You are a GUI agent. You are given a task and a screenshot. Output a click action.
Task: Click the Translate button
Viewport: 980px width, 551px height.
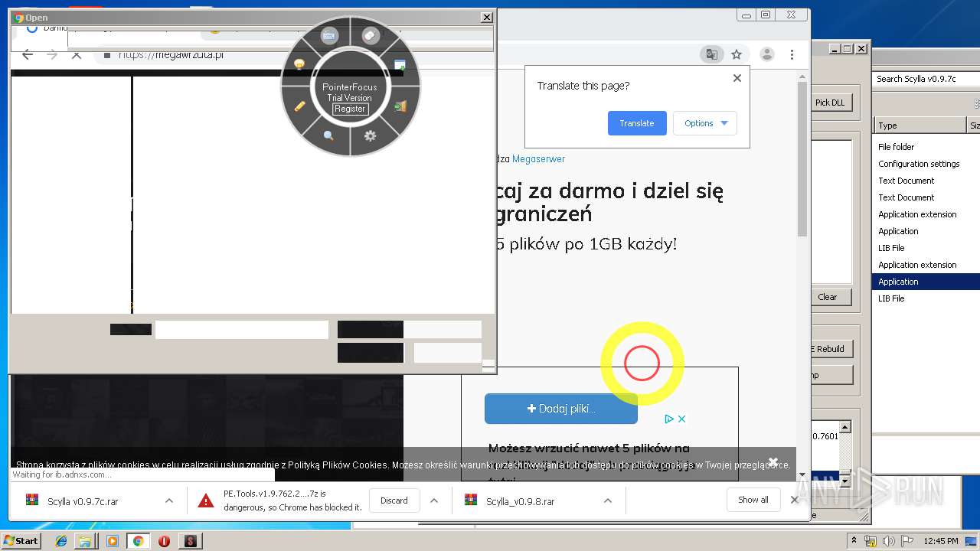637,123
